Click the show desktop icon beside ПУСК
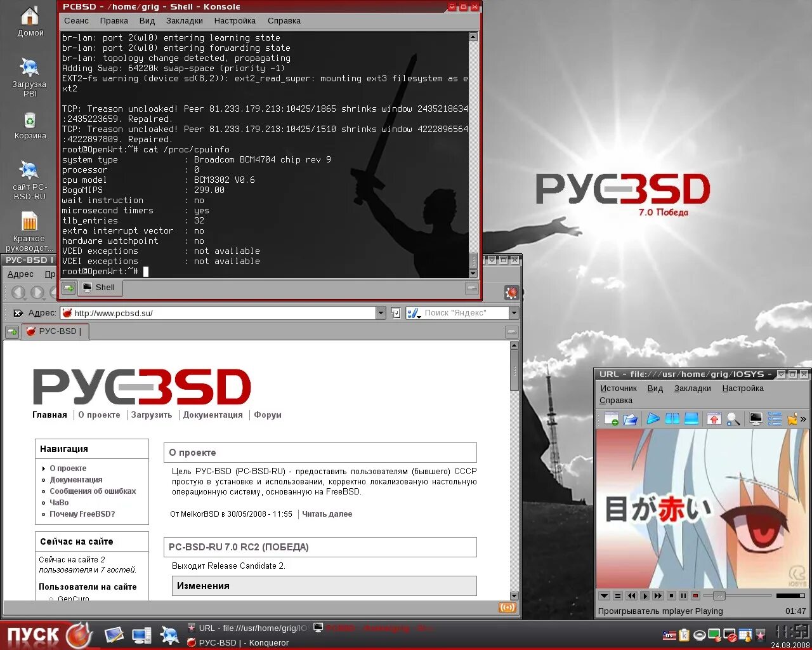The width and height of the screenshot is (812, 650). [x=114, y=635]
